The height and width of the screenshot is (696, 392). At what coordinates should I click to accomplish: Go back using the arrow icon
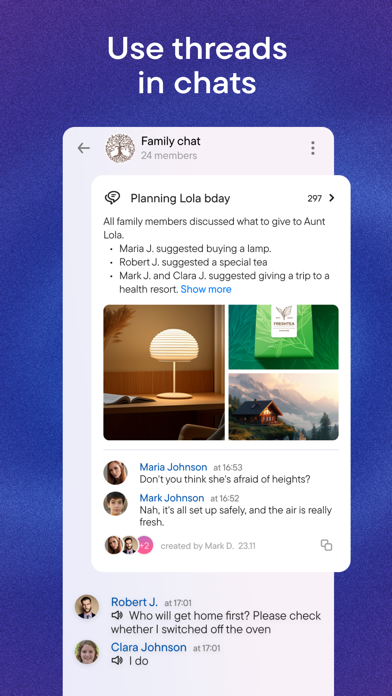[x=83, y=148]
